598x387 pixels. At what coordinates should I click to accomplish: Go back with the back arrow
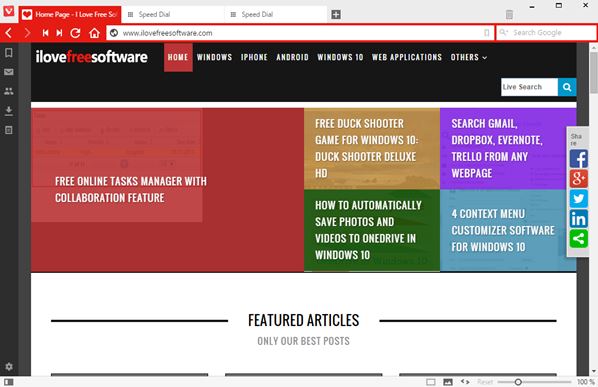[x=9, y=33]
